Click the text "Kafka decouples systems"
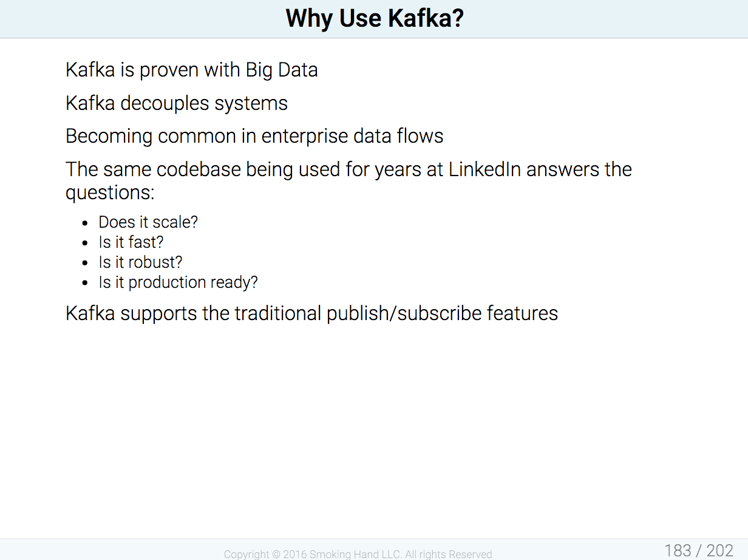 tap(177, 103)
